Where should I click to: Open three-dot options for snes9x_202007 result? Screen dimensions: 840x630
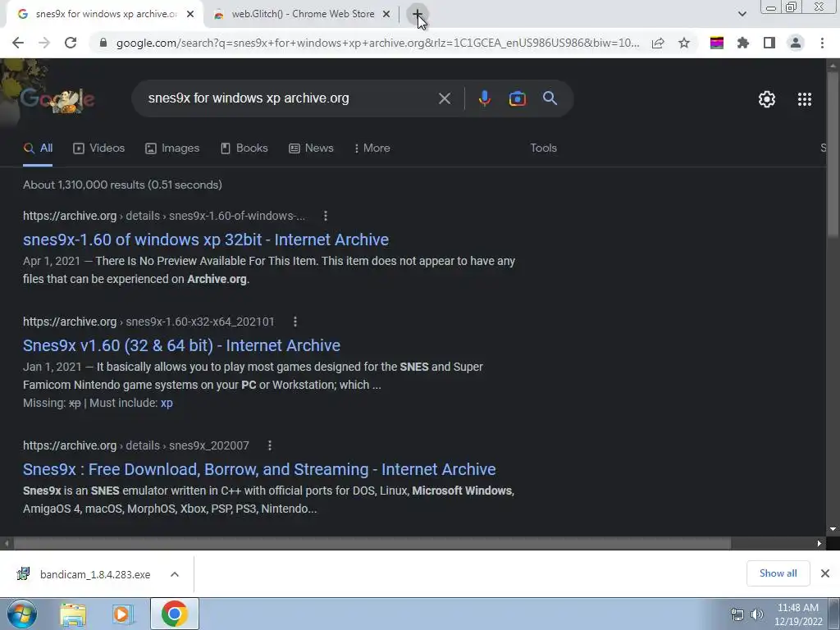269,445
